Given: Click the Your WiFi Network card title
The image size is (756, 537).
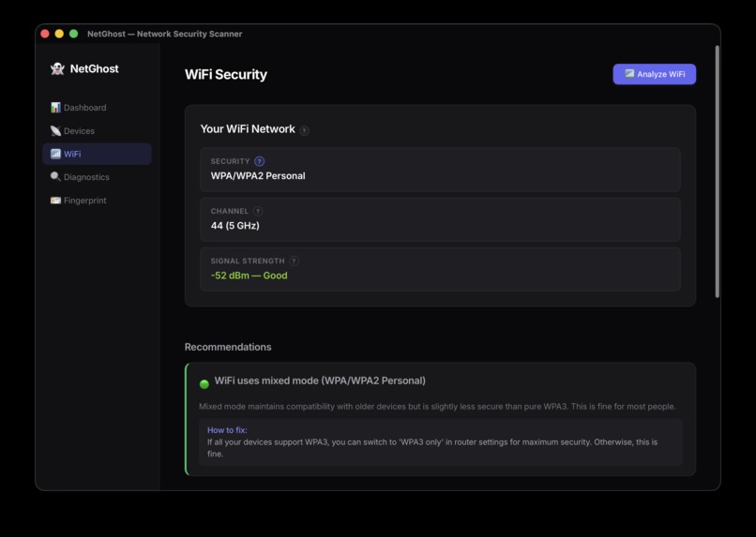Looking at the screenshot, I should 248,129.
